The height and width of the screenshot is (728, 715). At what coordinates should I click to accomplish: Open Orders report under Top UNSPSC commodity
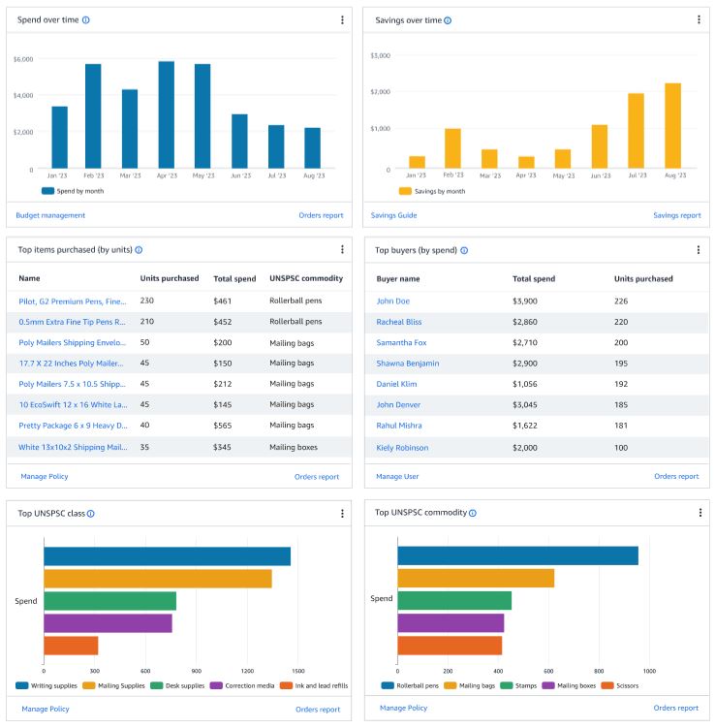point(676,708)
